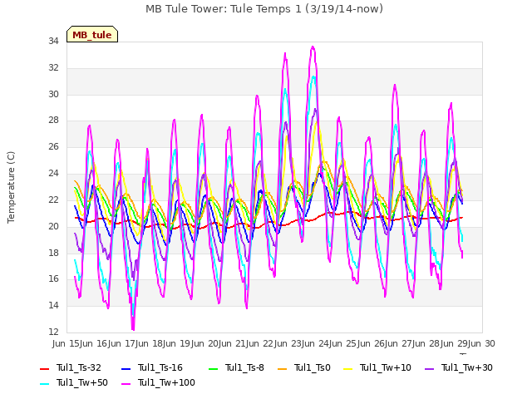
Task: Click the 30 y-axis tick label
Action: click(x=53, y=94)
